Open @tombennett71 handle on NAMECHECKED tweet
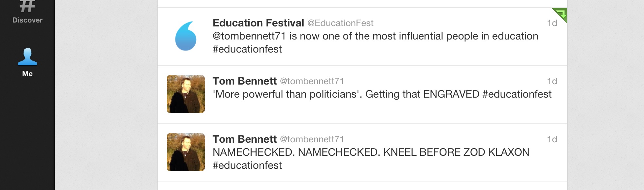644x190 pixels. point(312,139)
